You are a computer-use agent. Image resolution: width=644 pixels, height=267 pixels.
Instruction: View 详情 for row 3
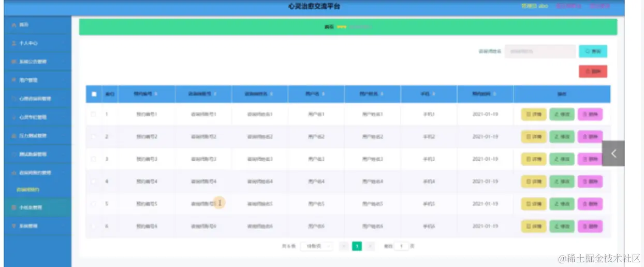tap(534, 159)
